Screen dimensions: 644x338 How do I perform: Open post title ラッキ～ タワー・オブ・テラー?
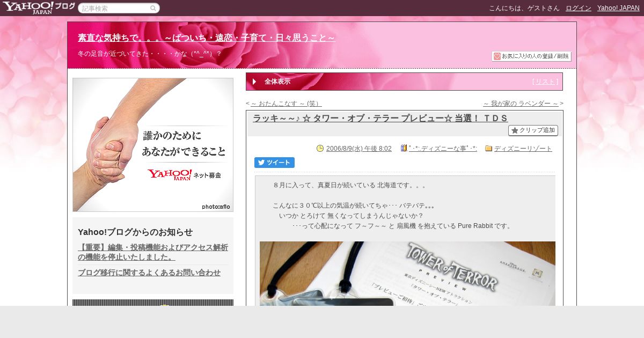point(380,119)
